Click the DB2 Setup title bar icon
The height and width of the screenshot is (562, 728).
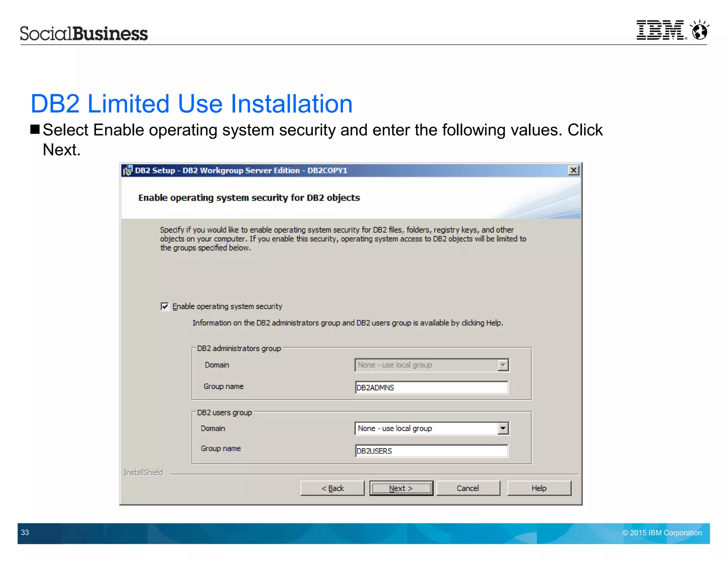click(128, 171)
